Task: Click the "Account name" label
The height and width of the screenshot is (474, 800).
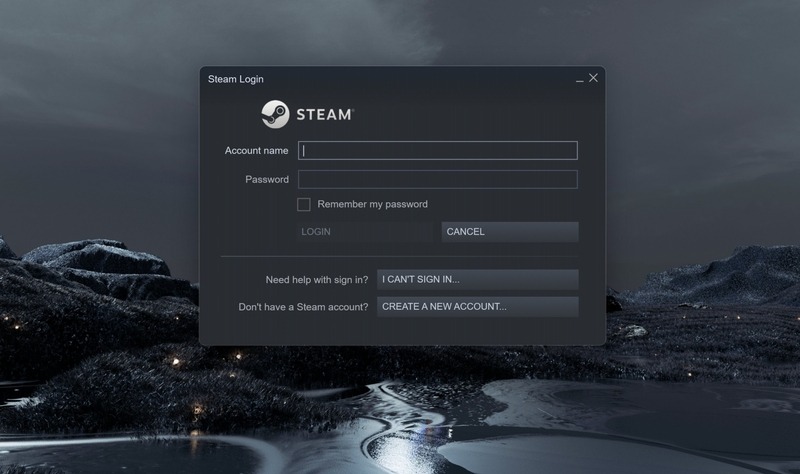Action: [257, 151]
